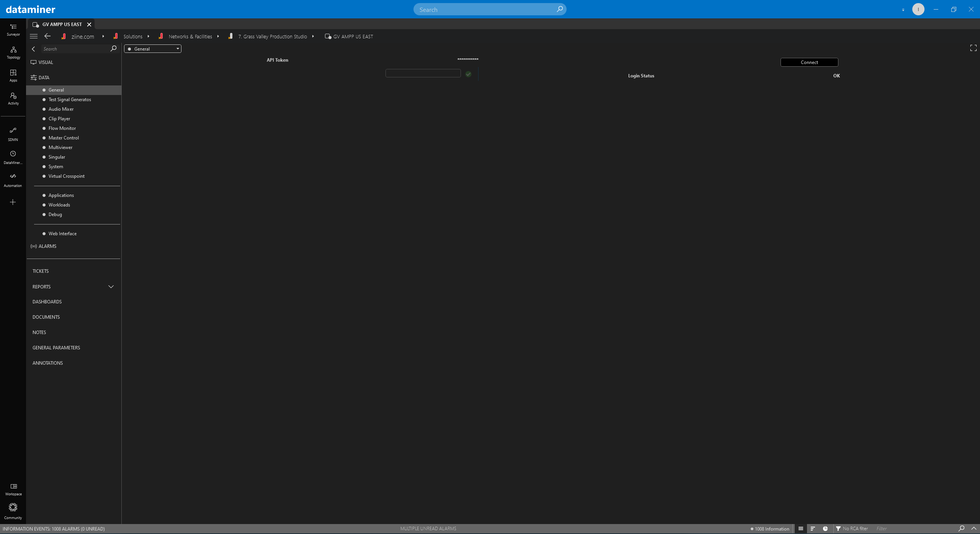The image size is (980, 534).
Task: Expand the REPORTS section chevron
Action: pos(111,287)
